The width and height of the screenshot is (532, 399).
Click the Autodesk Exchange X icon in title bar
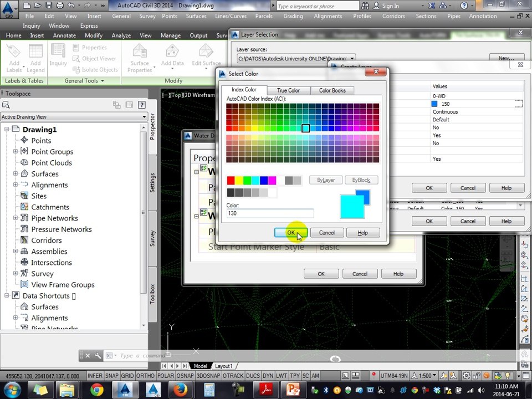432,6
